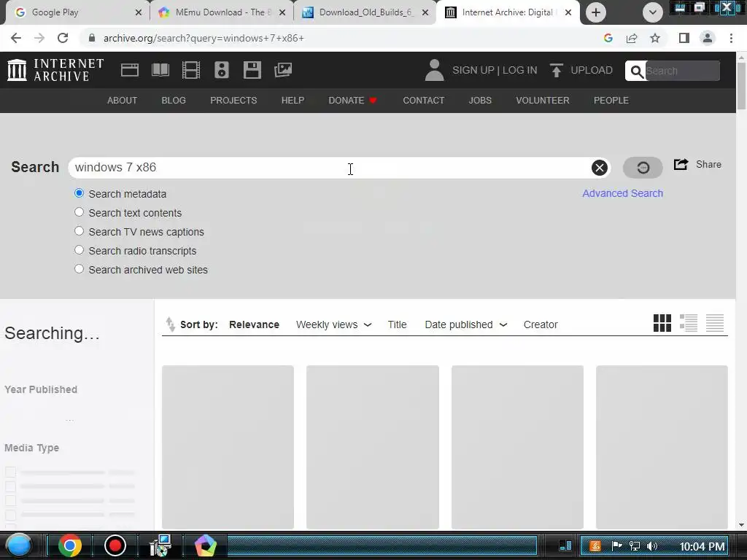The image size is (747, 560).
Task: Open the Software floppy disk icon
Action: pos(252,70)
